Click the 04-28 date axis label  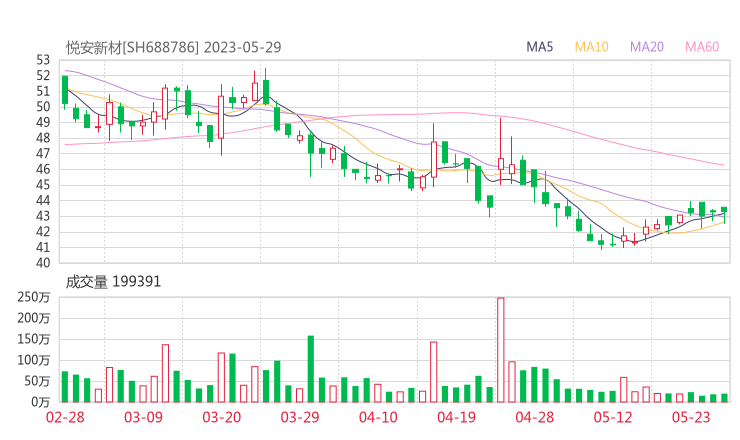click(535, 417)
